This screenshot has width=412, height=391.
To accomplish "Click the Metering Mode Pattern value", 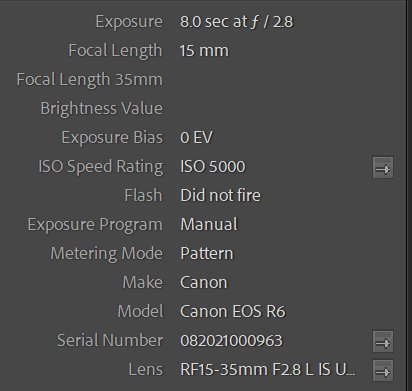I will click(207, 253).
